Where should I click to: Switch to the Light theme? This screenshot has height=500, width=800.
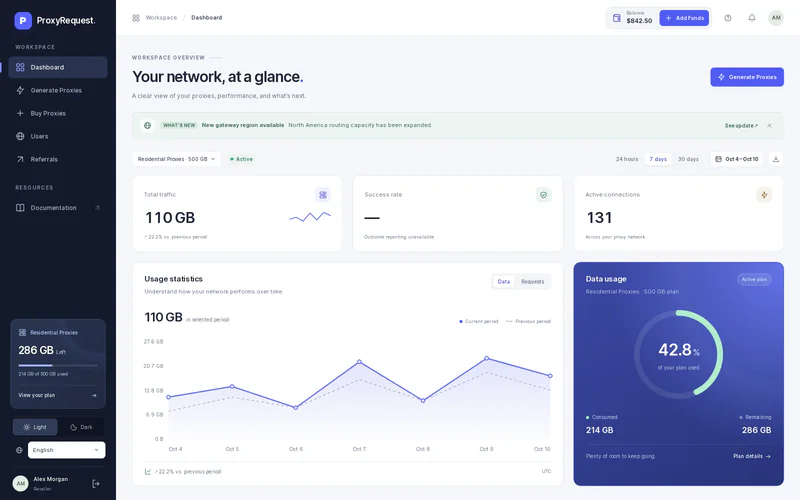pos(35,428)
